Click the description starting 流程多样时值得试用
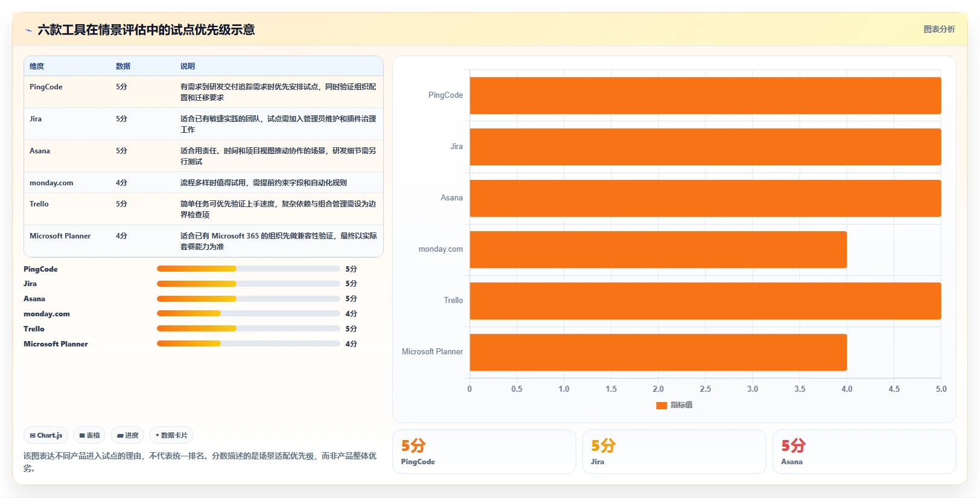Viewport: 980px width, 498px height. (x=264, y=183)
